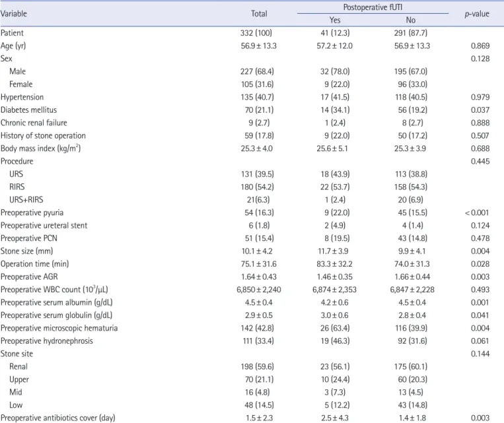Select the 'RIRS' row label

pos(17,187)
